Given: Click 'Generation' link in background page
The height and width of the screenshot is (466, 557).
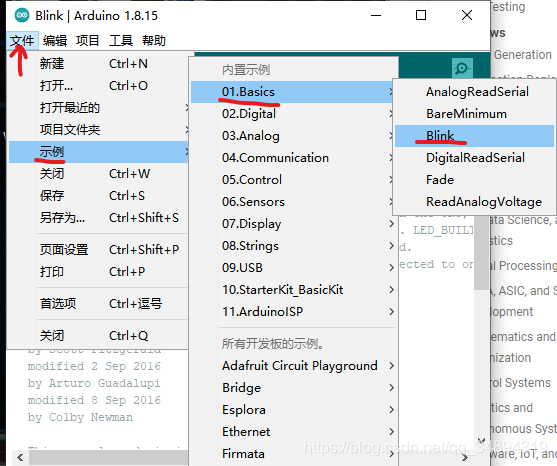Looking at the screenshot, I should (523, 55).
